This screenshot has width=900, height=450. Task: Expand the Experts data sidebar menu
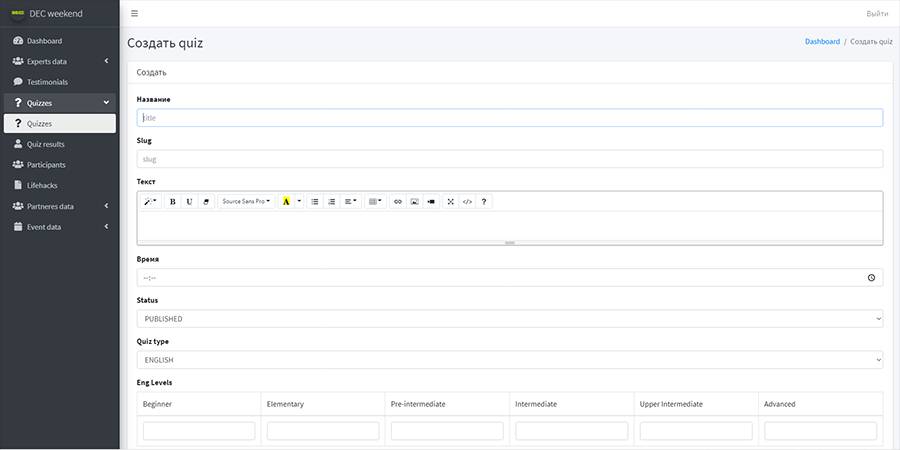coord(60,62)
